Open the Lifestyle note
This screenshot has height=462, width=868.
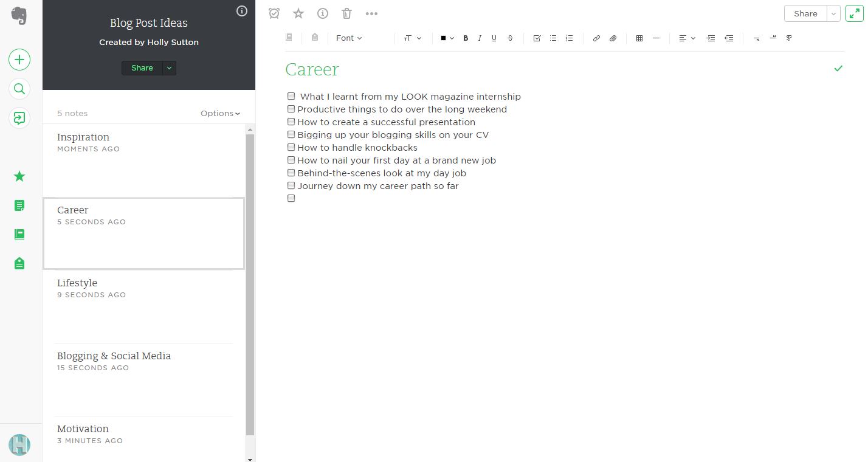click(143, 306)
